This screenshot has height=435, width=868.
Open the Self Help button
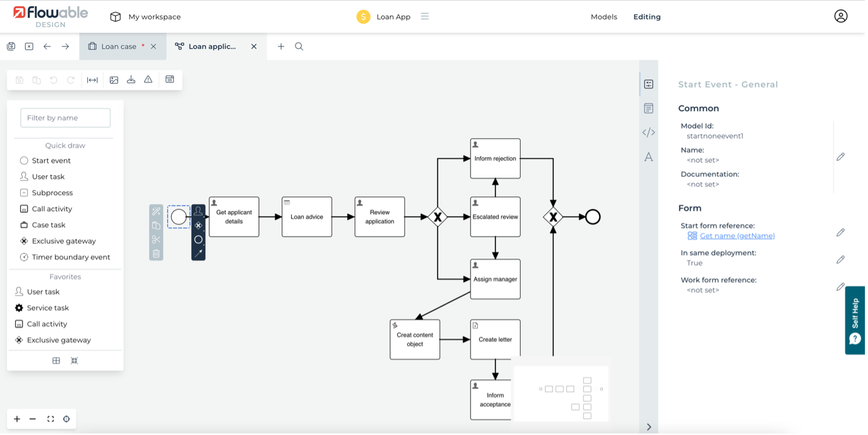855,320
